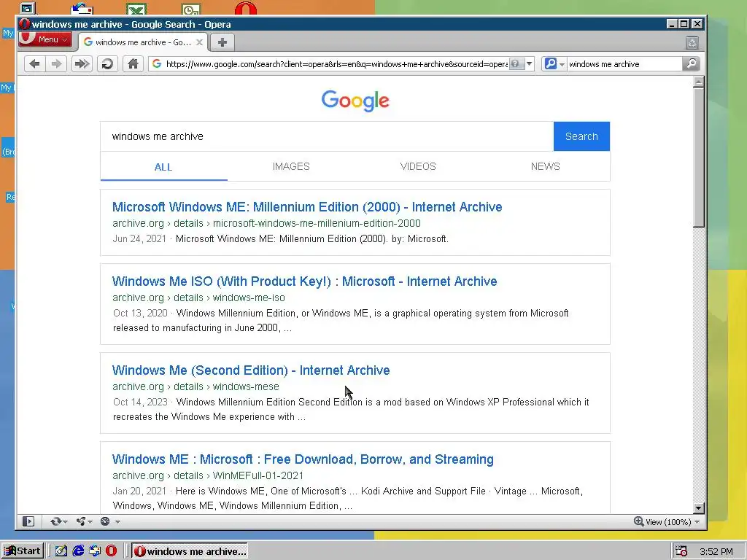Open the Windows Start menu

23,551
